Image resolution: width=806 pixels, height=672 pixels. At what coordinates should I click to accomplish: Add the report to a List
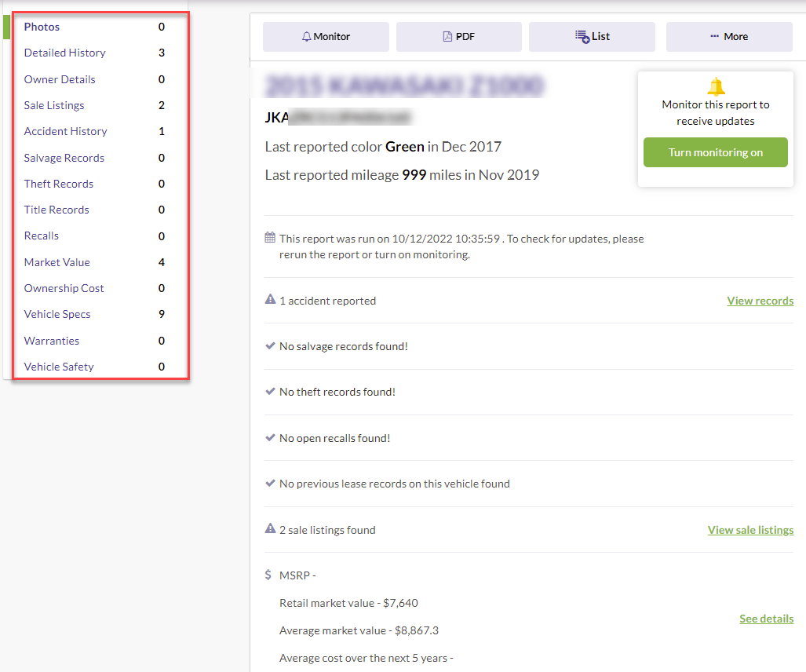pyautogui.click(x=593, y=37)
